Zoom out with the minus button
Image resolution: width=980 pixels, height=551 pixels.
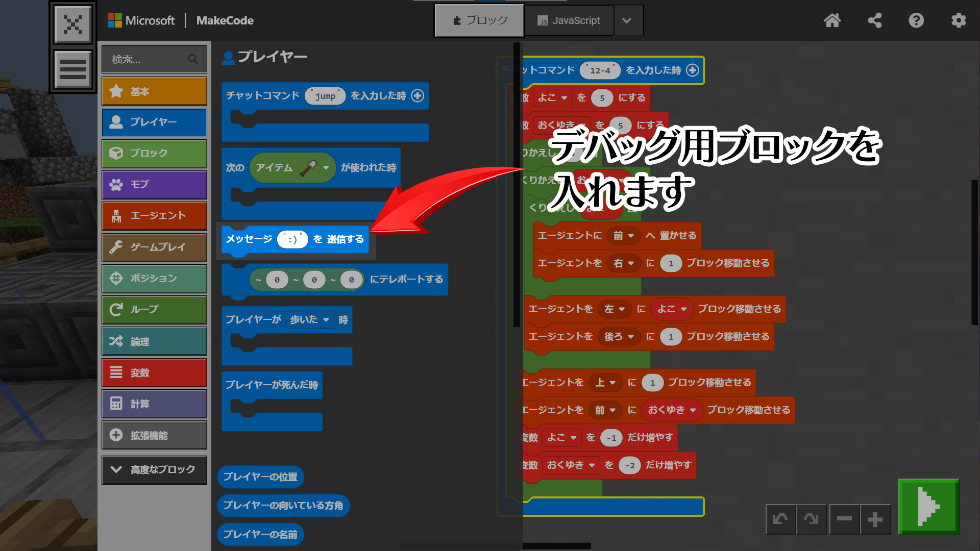point(844,519)
